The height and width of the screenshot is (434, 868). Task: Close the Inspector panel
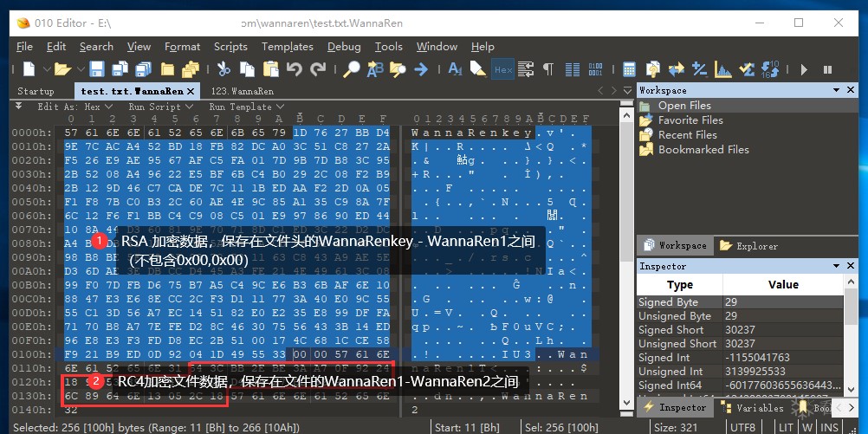coord(852,266)
